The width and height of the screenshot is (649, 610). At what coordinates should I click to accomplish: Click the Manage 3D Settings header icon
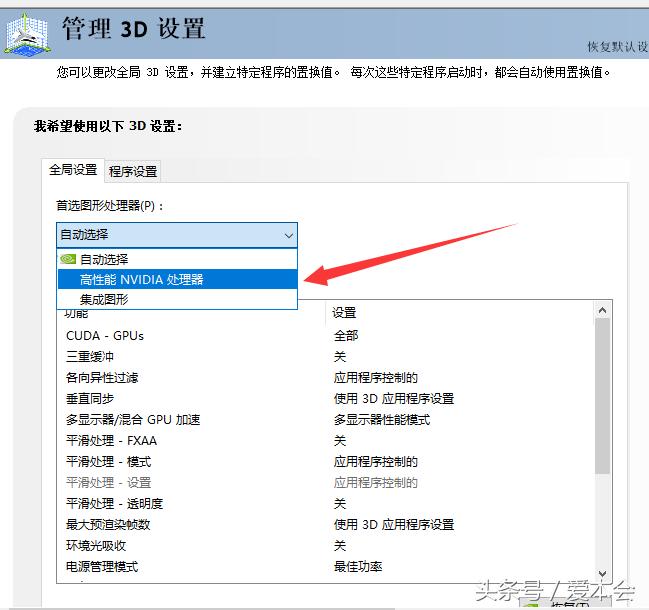tap(27, 35)
